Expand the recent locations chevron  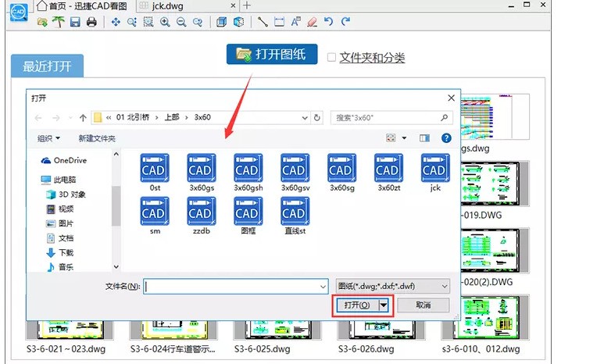pyautogui.click(x=70, y=117)
